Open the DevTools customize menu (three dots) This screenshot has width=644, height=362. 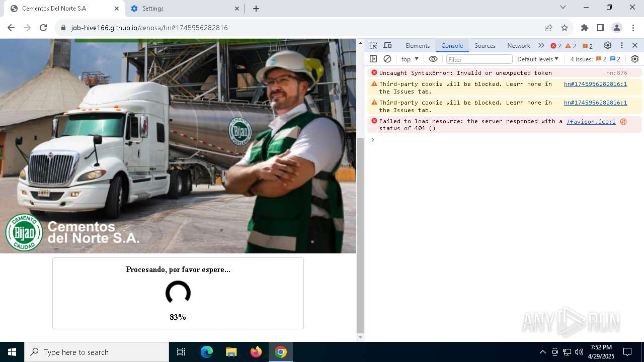[622, 45]
